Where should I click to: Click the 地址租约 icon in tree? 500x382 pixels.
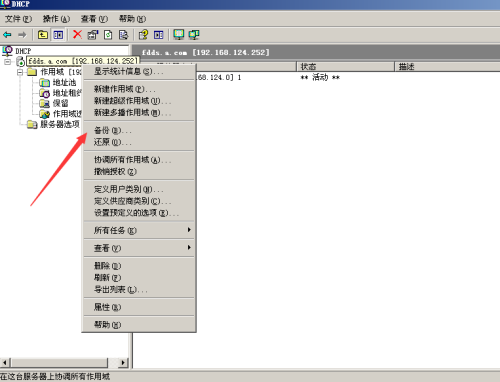pos(45,93)
